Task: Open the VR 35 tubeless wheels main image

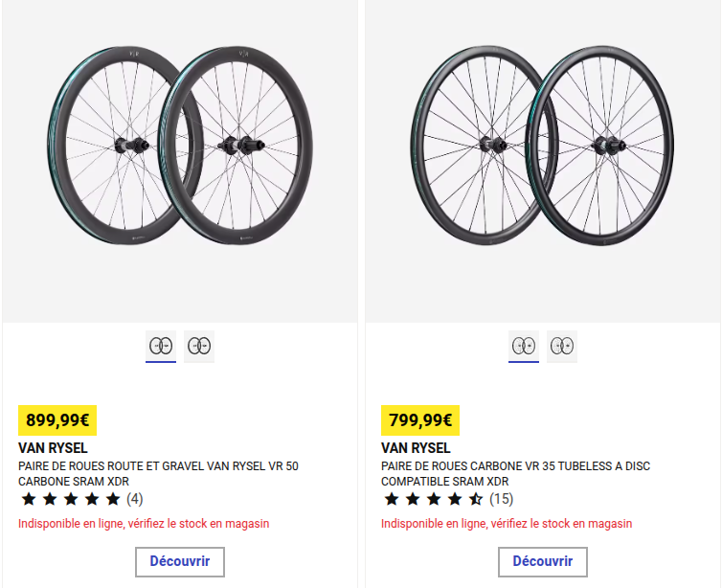Action: tap(542, 144)
